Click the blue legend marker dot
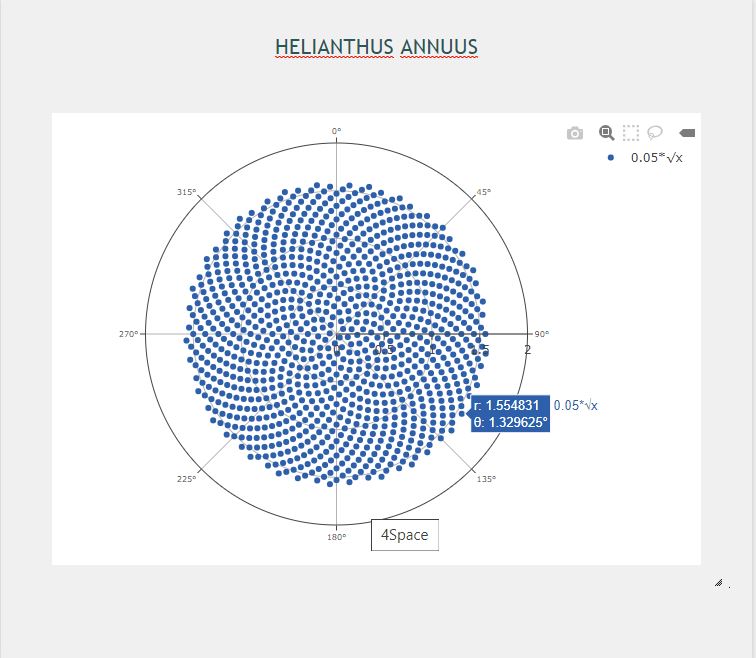 point(611,158)
